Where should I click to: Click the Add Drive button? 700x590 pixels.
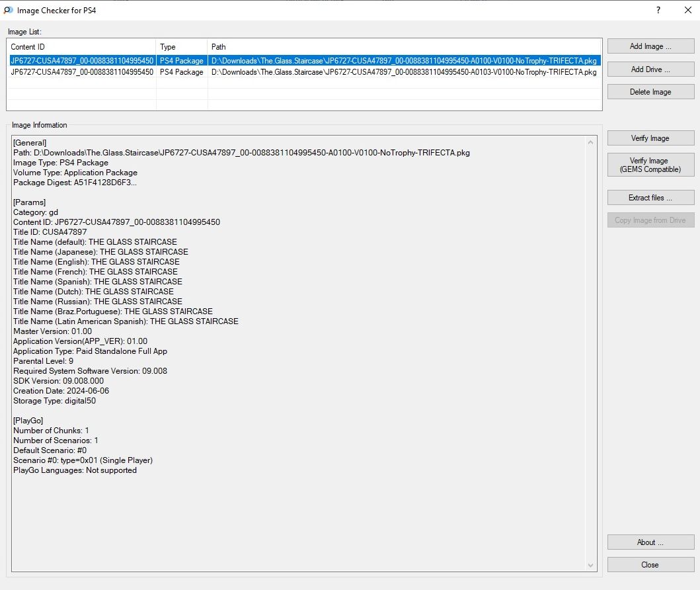coord(650,69)
